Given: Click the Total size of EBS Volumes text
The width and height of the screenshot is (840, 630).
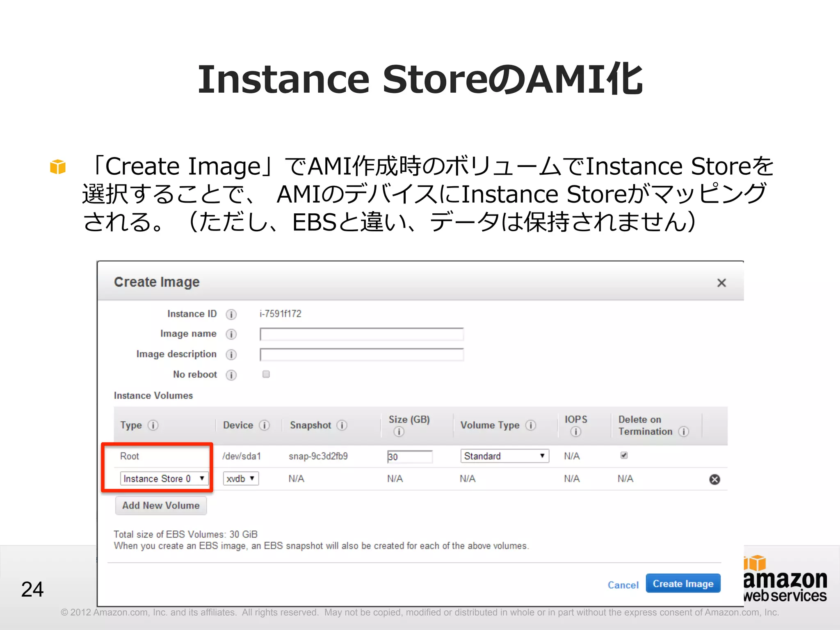Looking at the screenshot, I should coord(185,534).
